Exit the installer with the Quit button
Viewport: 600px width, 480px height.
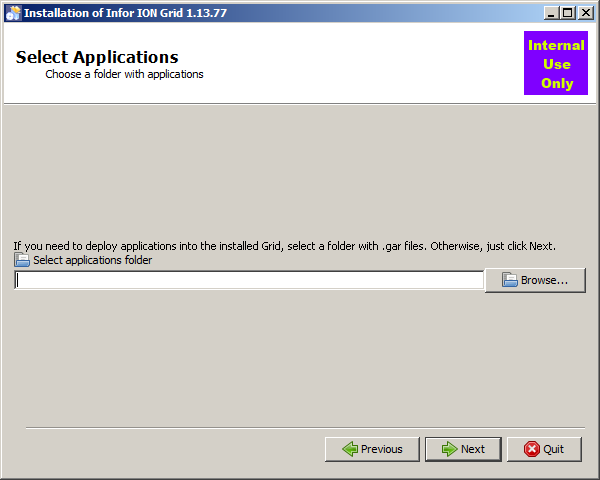(544, 449)
